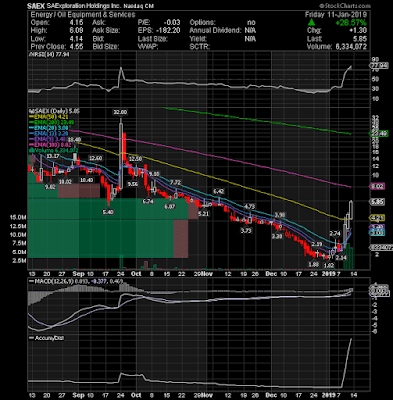Screen dimensions: 393x400
Task: Click the Accum/Dist line spike at far right
Action: tap(347, 363)
